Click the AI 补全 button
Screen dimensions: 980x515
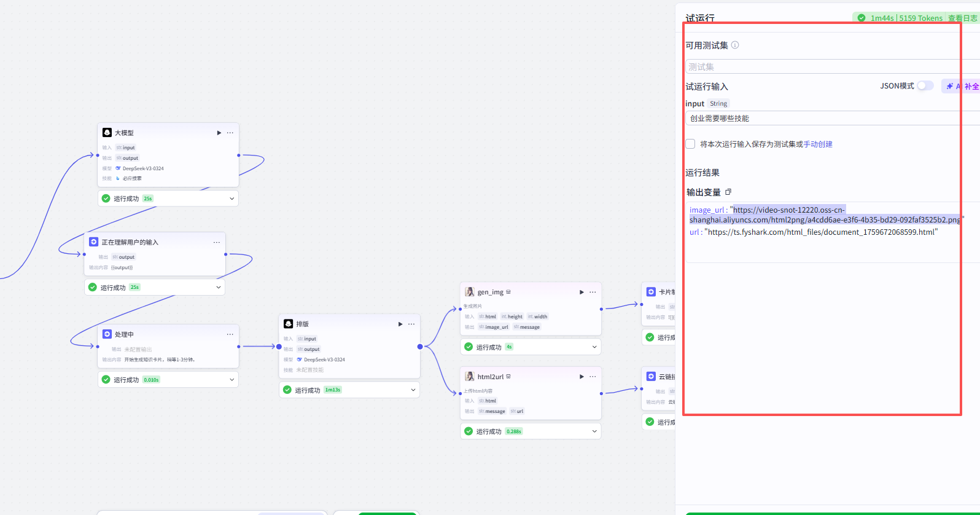point(962,87)
